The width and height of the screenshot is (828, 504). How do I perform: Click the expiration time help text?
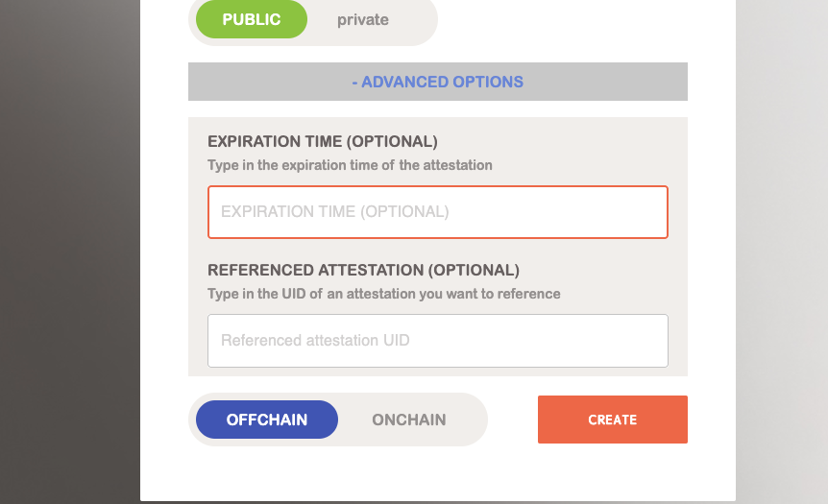[350, 165]
